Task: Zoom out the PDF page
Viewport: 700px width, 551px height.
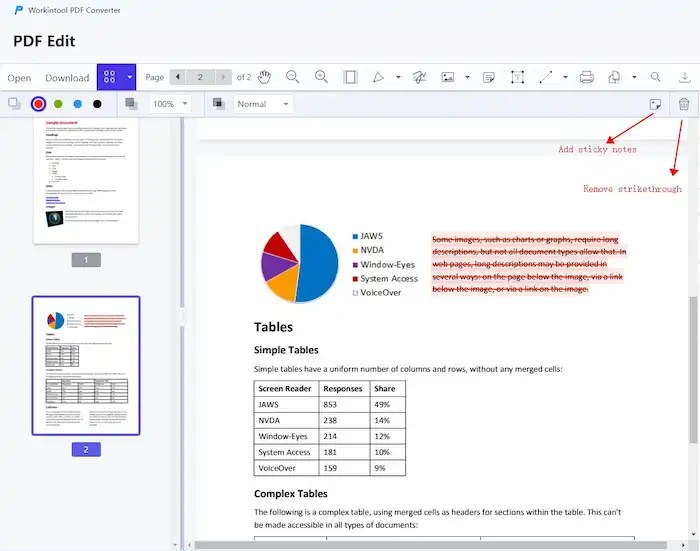Action: point(292,77)
